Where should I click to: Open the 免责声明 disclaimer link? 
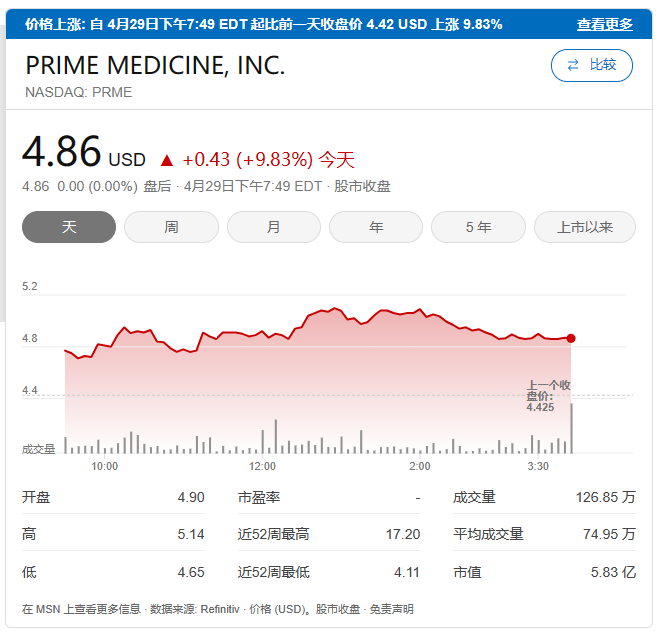coord(391,609)
